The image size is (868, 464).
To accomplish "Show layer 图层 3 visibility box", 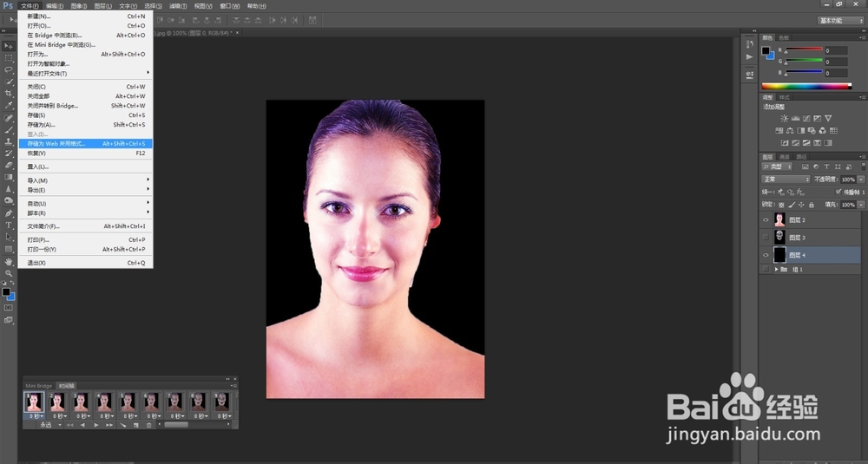I will [x=766, y=238].
